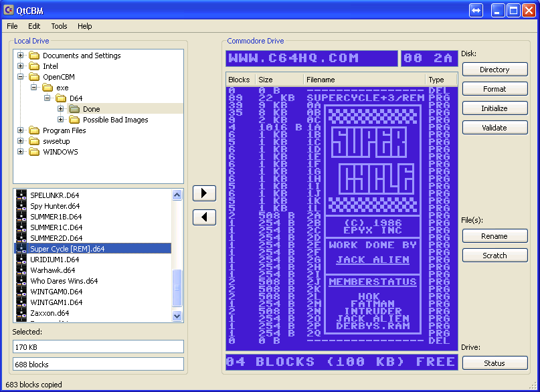Screen dimensions: 540x392
Task: Click the double-arrow button in the title bar
Action: coord(476,10)
